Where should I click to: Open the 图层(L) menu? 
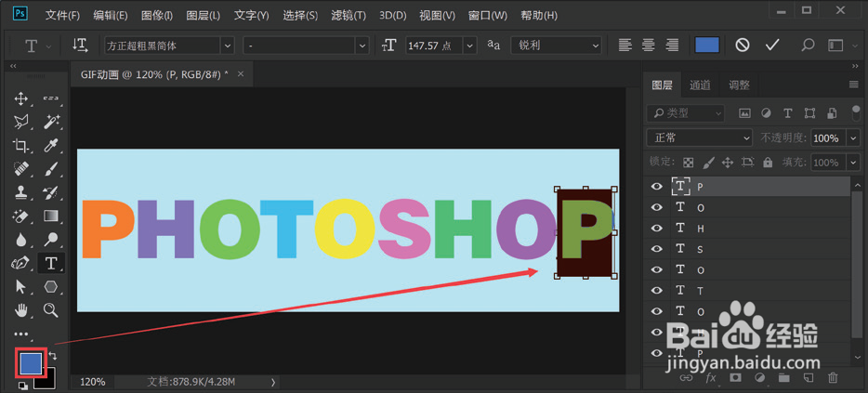(203, 15)
